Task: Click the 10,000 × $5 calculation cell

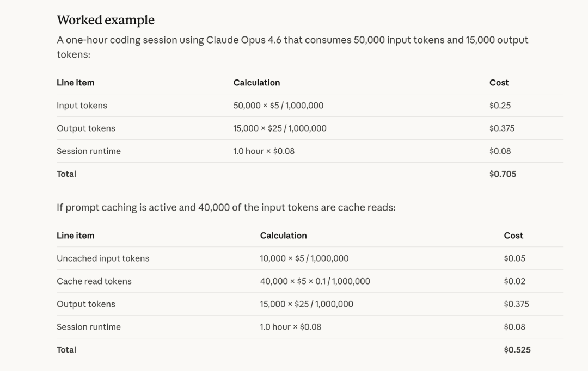Action: point(304,258)
